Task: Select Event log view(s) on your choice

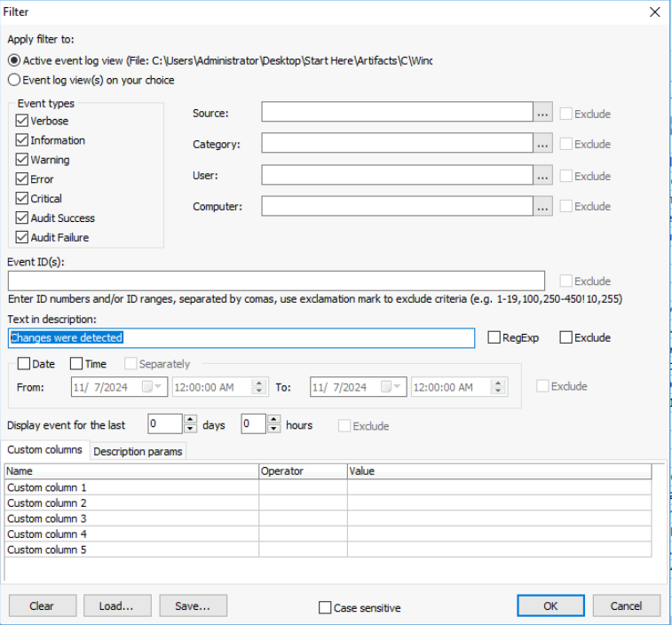Action: click(14, 80)
